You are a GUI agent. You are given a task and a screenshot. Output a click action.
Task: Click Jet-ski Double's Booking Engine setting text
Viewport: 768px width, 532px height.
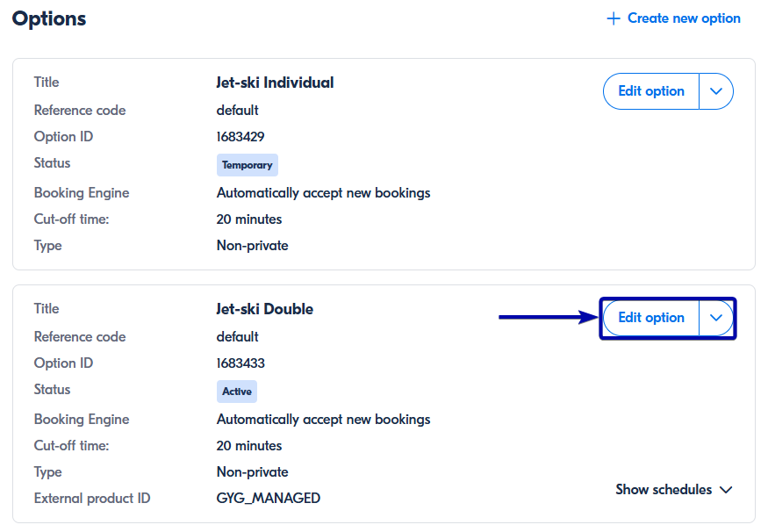pyautogui.click(x=323, y=420)
